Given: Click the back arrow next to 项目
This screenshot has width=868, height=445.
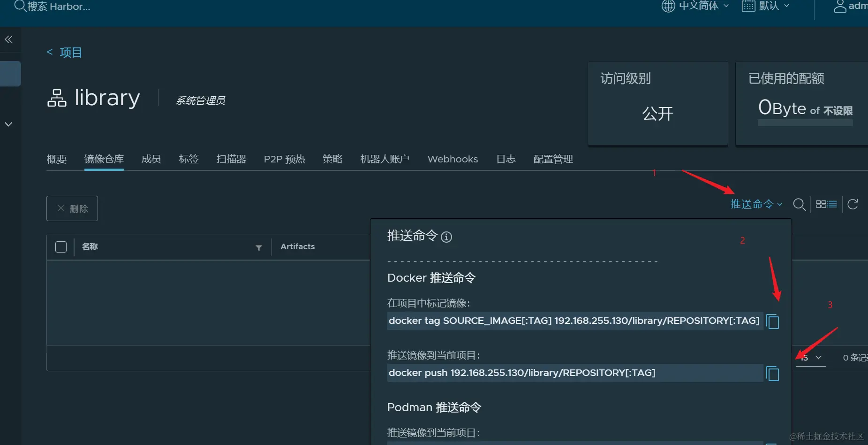Looking at the screenshot, I should click(50, 52).
